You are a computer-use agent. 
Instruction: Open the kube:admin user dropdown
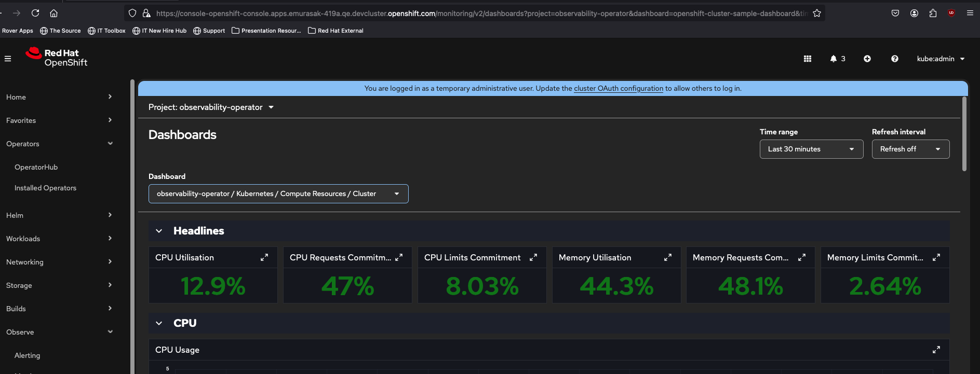[x=941, y=59]
